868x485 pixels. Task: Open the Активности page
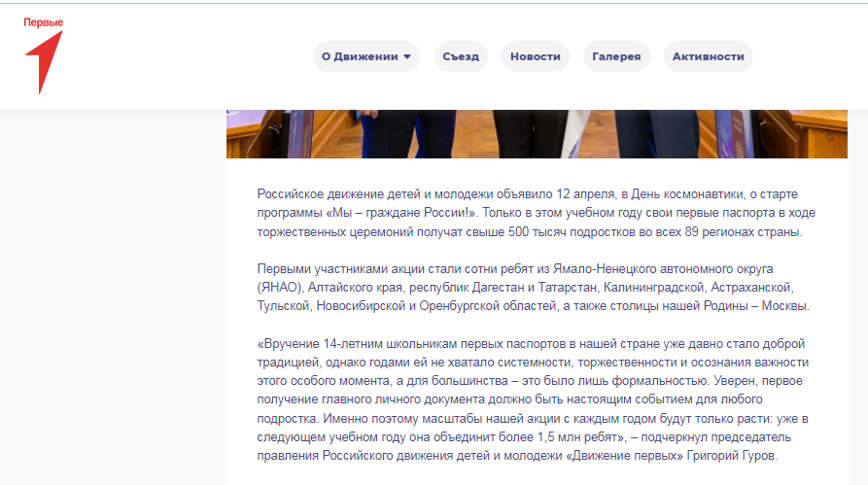click(708, 56)
